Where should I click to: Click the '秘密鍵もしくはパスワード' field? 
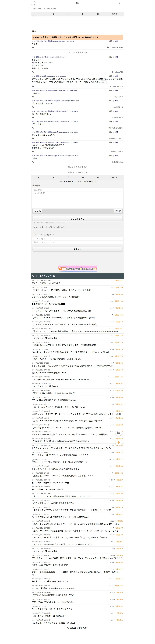77,243
